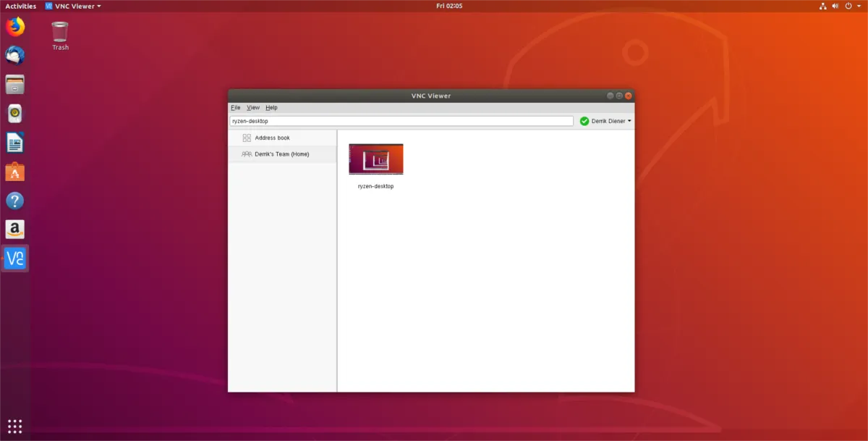Click Activities in the top bar
Image resolution: width=868 pixels, height=441 pixels.
click(20, 6)
